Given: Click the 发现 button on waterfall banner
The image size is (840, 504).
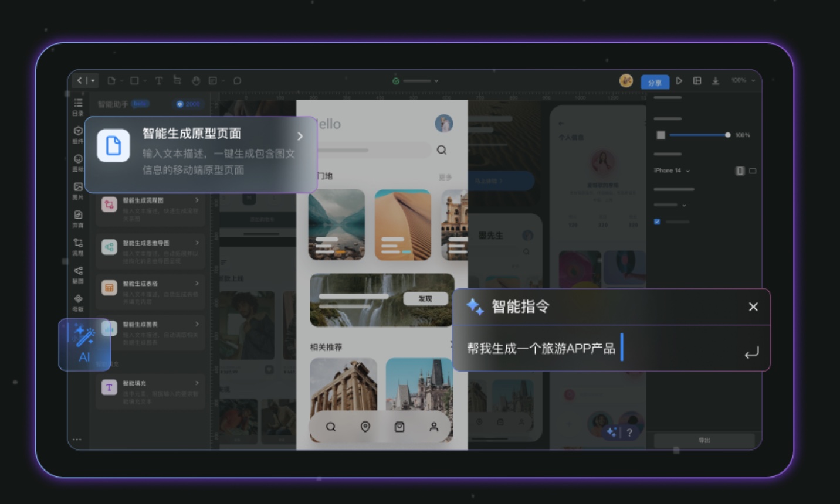Looking at the screenshot, I should 425,299.
